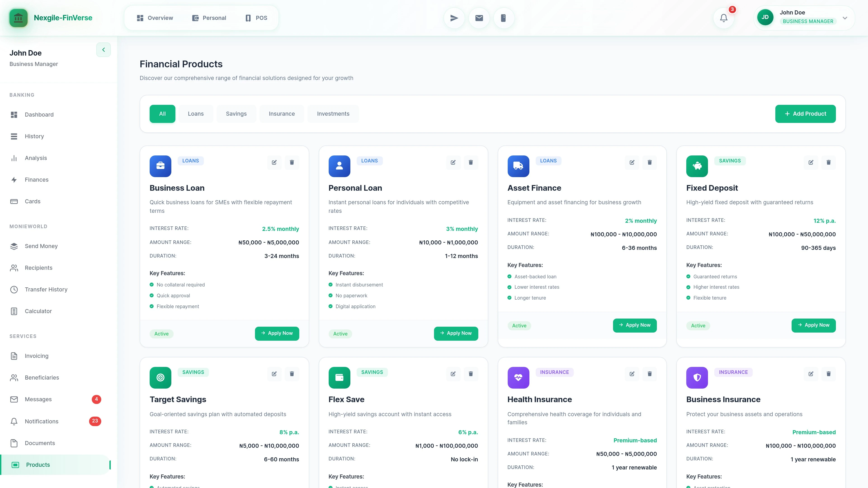The width and height of the screenshot is (868, 488).
Task: Click the edit icon on Health Insurance card
Action: 632,374
